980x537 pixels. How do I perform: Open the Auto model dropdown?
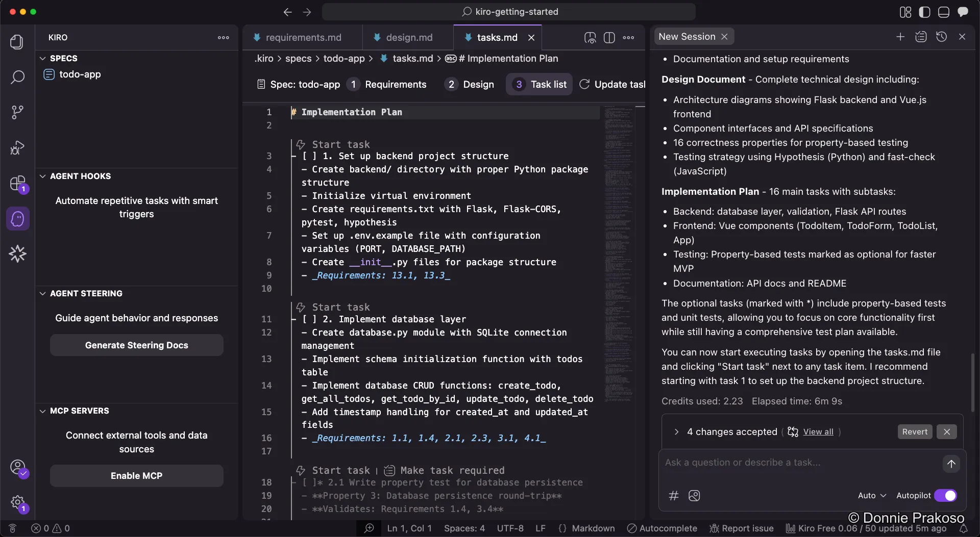pyautogui.click(x=871, y=495)
